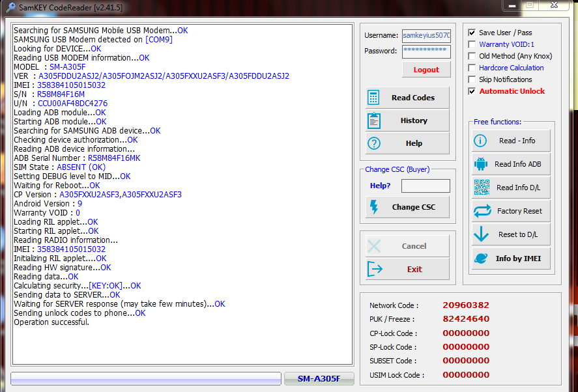This screenshot has height=392, width=578.
Task: Click the progress bar at bottom
Action: tap(146, 379)
